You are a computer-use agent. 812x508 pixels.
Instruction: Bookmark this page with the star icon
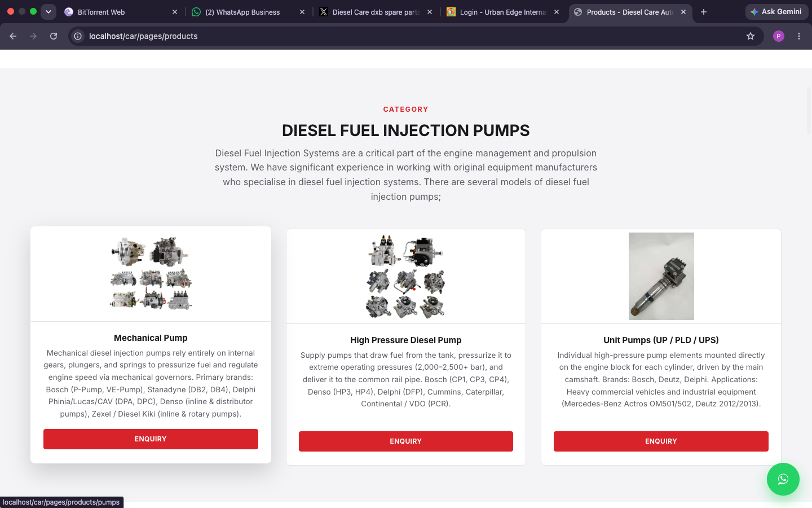pyautogui.click(x=751, y=36)
